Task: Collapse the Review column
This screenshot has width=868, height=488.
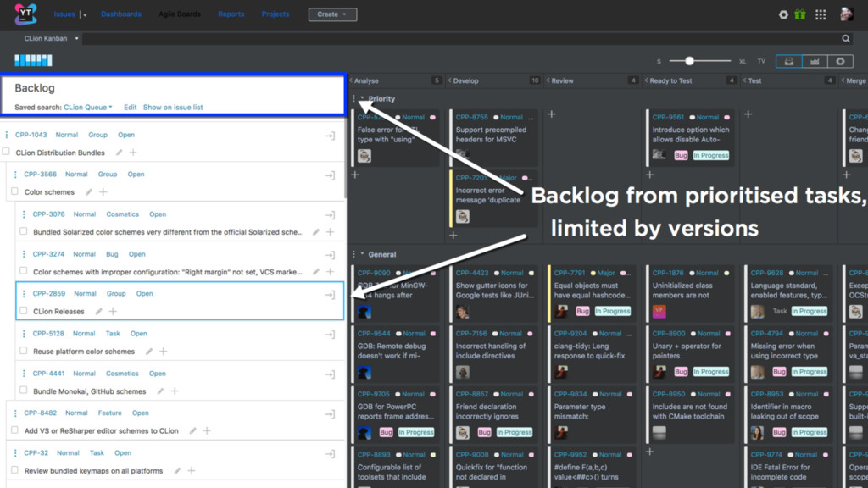Action: point(548,80)
